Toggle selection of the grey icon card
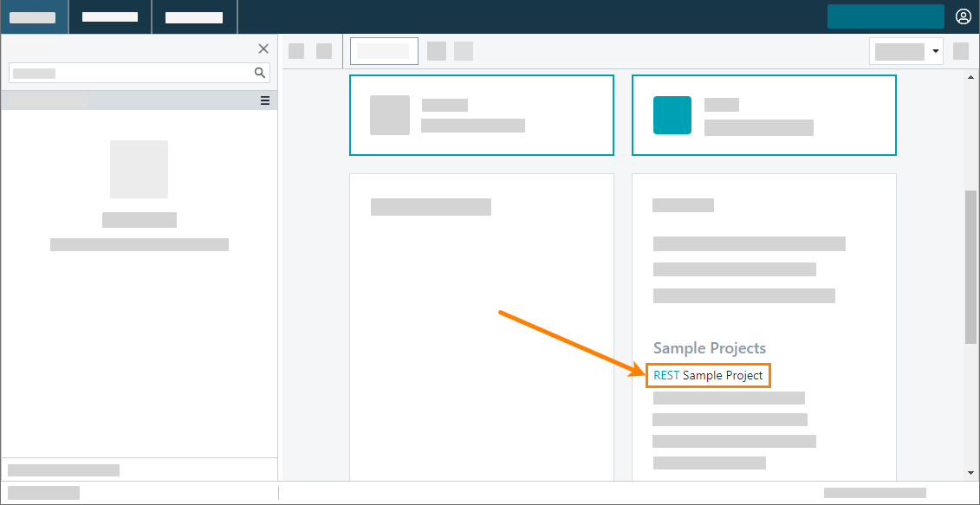Viewport: 980px width, 505px height. (x=390, y=115)
